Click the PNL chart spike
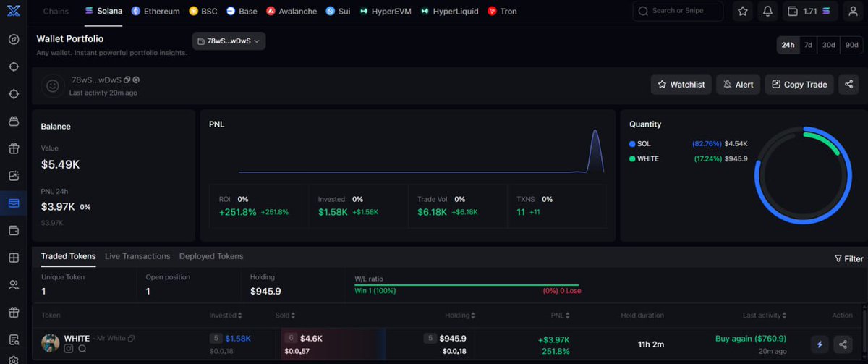Screen dimensions: 868x364 point(595,150)
